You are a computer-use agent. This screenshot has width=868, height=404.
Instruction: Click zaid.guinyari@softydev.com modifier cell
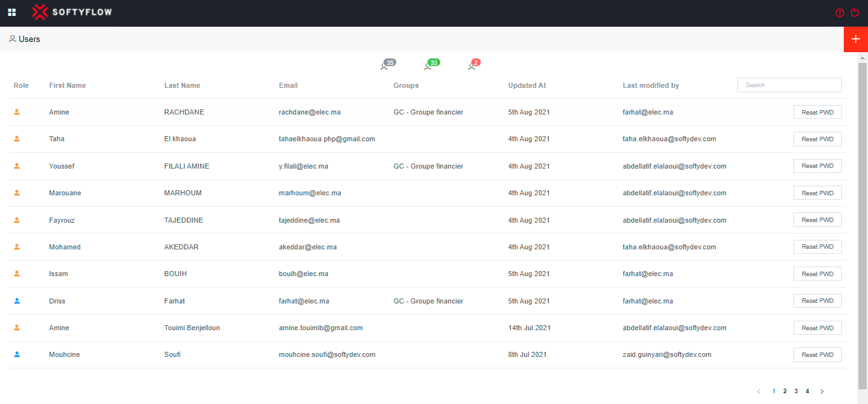coord(667,354)
